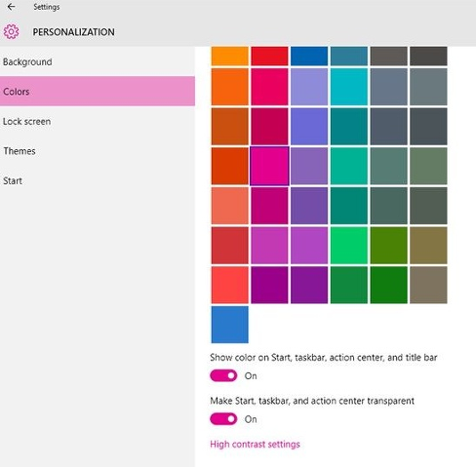Disable transparent Start and taskbar toggle
The image size is (476, 467).
223,419
